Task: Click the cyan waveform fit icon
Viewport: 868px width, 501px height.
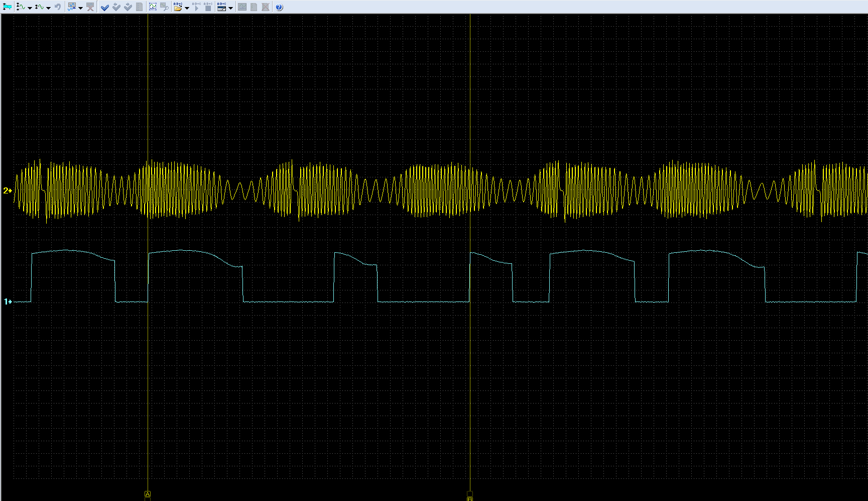Action: pos(8,7)
